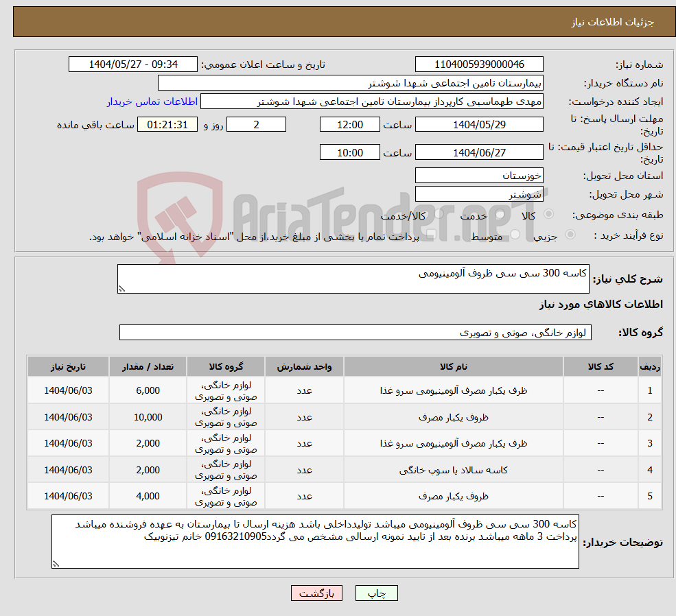Click the announcement date field 1404/05/27 - 09:34
The width and height of the screenshot is (676, 616).
(132, 64)
